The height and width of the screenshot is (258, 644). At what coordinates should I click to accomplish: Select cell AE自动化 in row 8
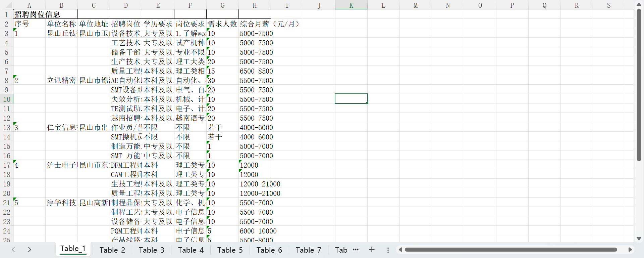126,80
